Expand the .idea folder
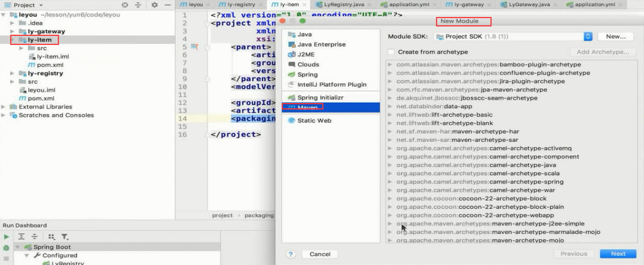Viewport: 644px width, 265px height. (12, 23)
